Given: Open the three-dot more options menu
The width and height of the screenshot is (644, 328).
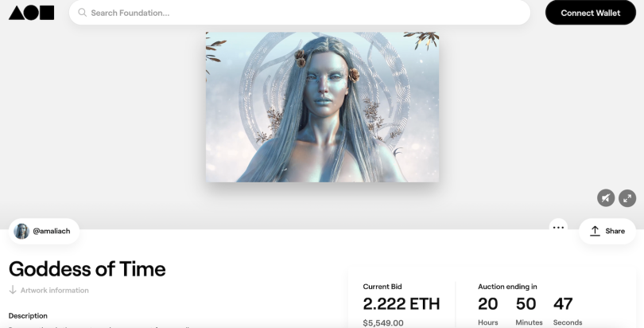Looking at the screenshot, I should coord(558,228).
